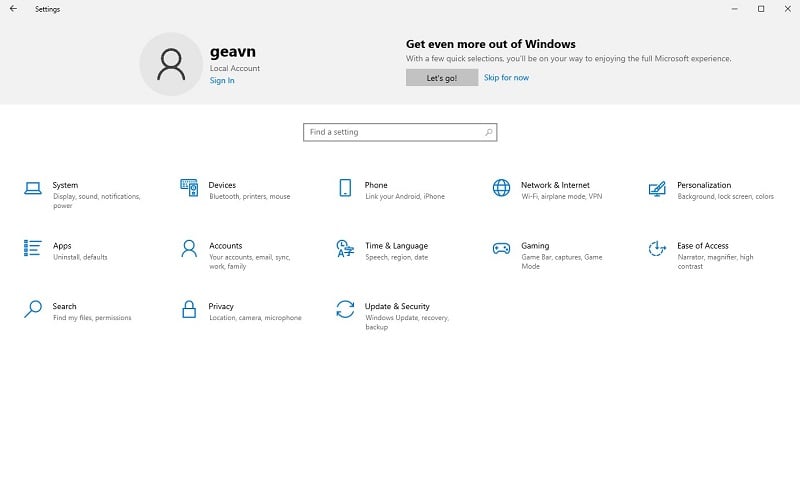
Task: Select the System heading text
Action: (65, 185)
